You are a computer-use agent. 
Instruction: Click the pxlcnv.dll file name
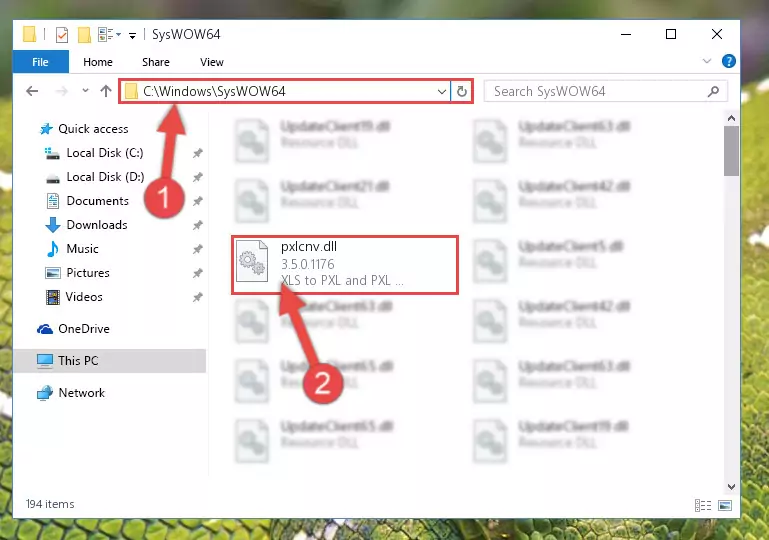308,247
